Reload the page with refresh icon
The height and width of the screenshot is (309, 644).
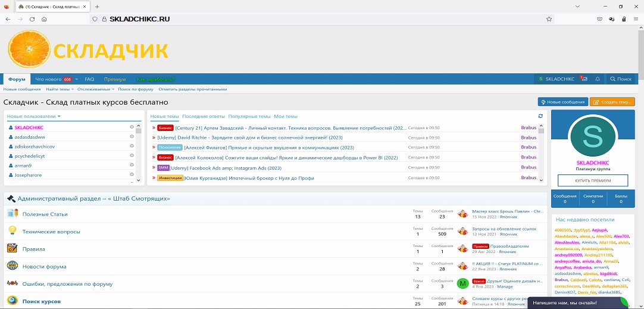(x=32, y=19)
